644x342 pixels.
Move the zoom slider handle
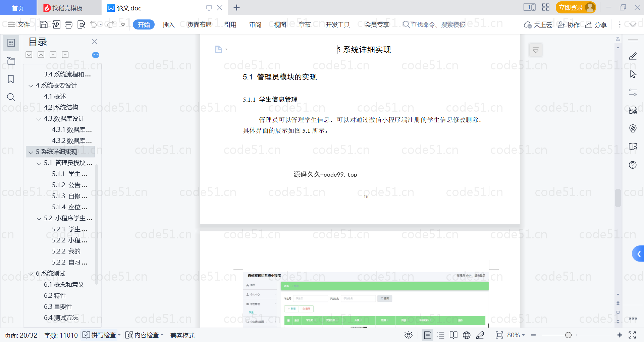tap(568, 335)
